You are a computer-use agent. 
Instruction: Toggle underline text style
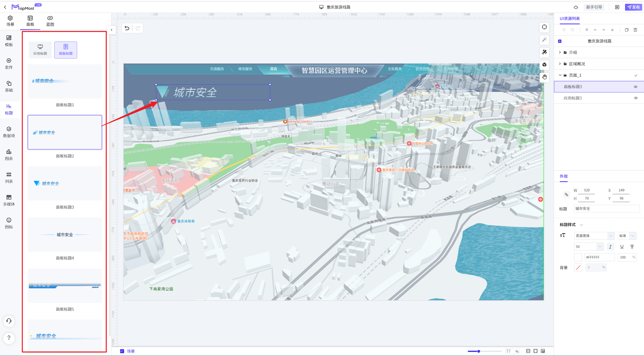pos(622,247)
